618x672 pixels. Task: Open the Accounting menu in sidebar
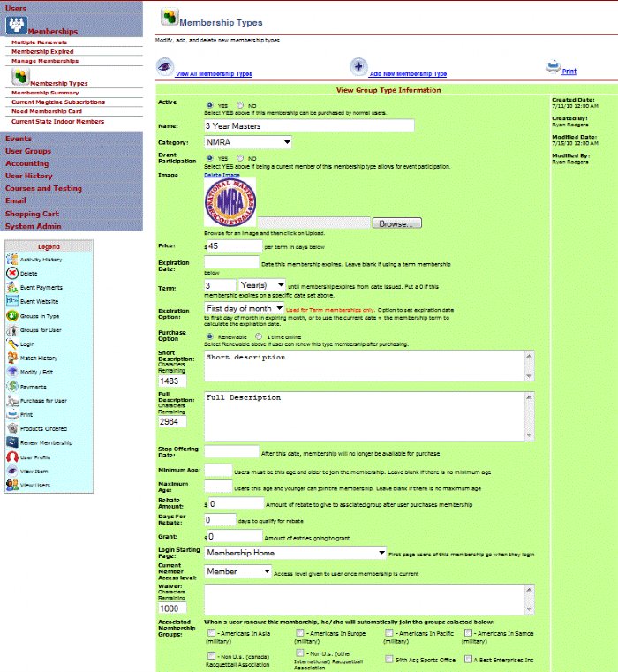point(27,163)
